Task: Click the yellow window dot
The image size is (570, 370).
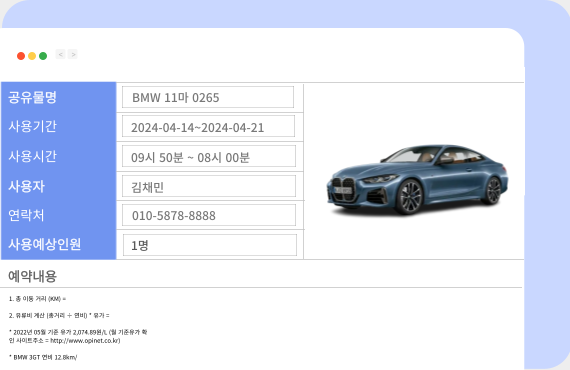Action: tap(32, 56)
